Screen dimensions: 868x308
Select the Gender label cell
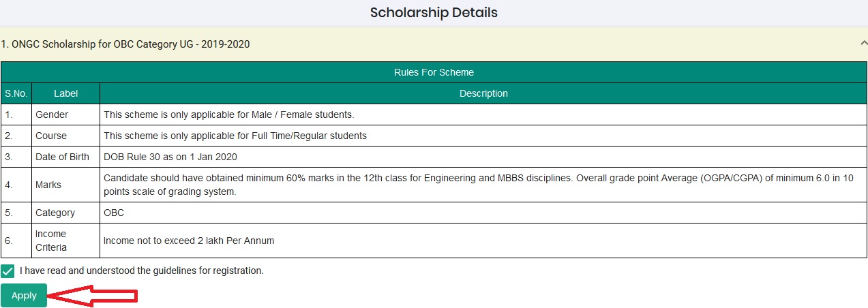(65, 114)
